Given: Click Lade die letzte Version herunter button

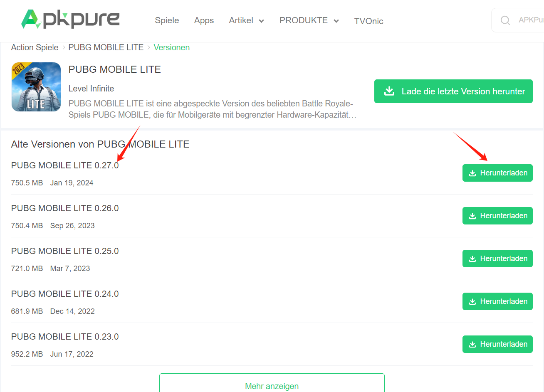Looking at the screenshot, I should click(x=453, y=91).
